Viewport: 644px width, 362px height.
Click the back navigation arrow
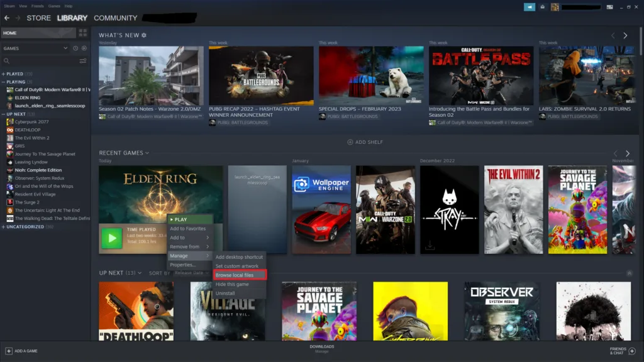point(7,18)
